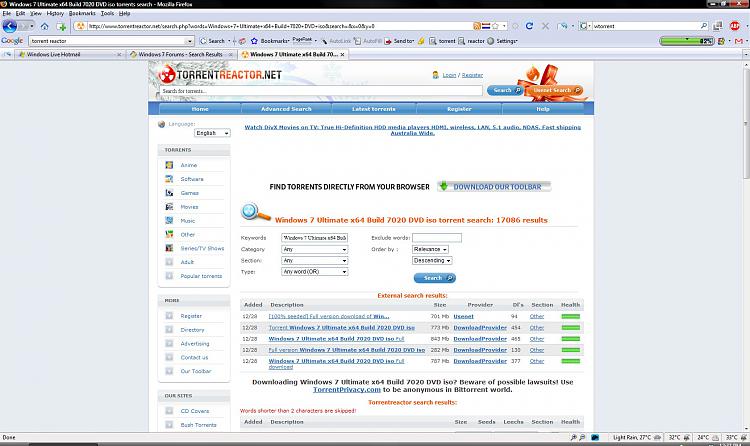Open the Section dropdown in search form
The width and height of the screenshot is (750, 446).
314,260
